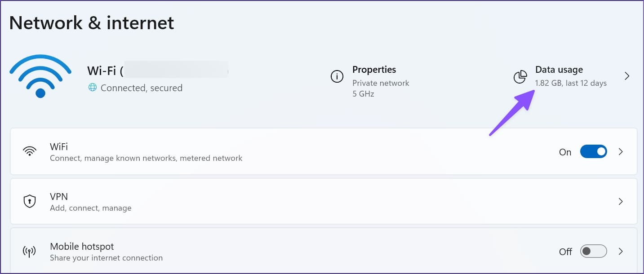This screenshot has width=644, height=274.
Task: Select the VPN row title
Action: [59, 196]
